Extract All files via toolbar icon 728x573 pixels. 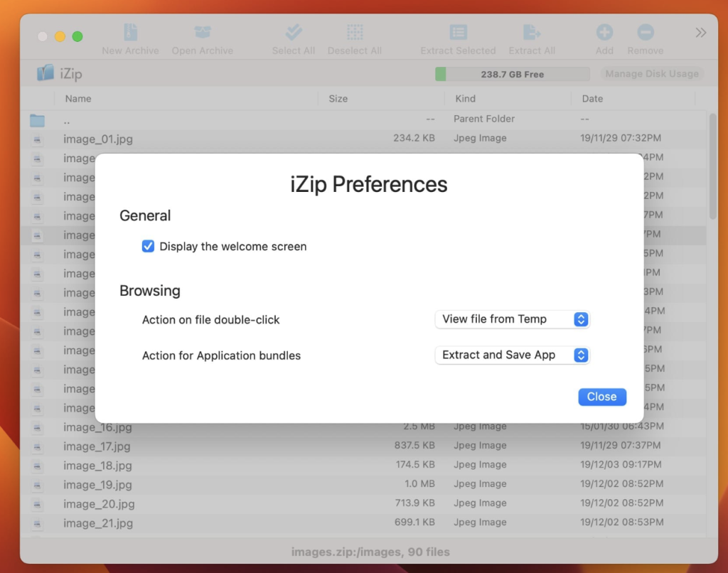(532, 32)
